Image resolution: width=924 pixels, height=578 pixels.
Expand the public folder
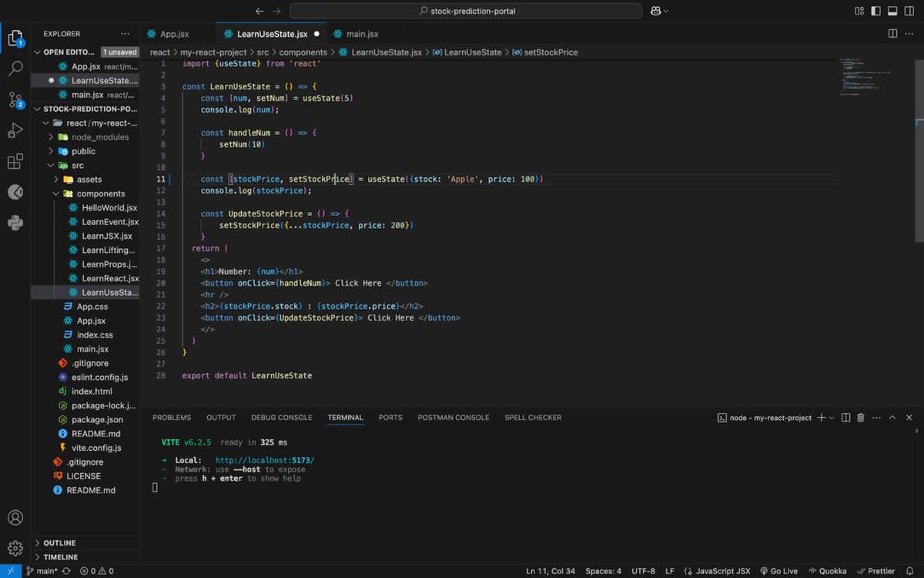(x=51, y=151)
